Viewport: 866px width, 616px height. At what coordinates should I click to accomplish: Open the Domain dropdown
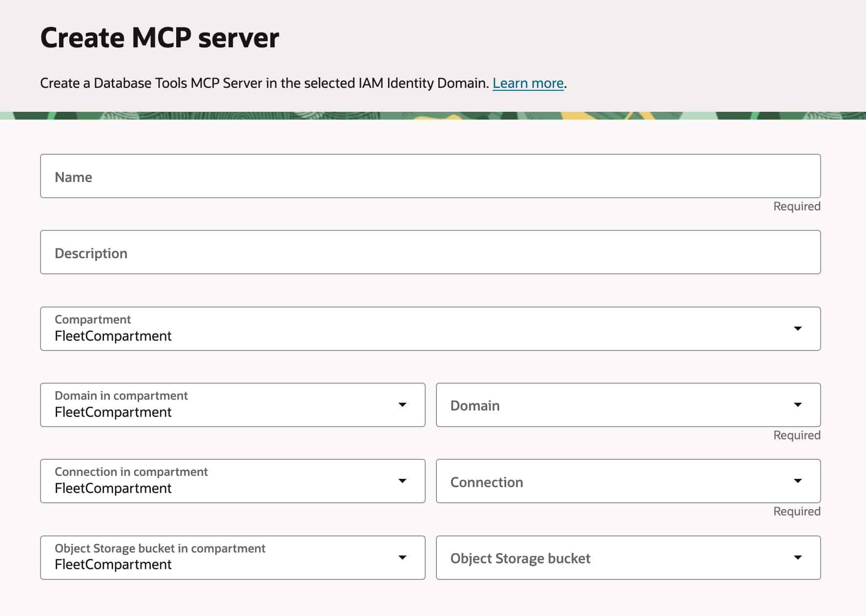[628, 405]
